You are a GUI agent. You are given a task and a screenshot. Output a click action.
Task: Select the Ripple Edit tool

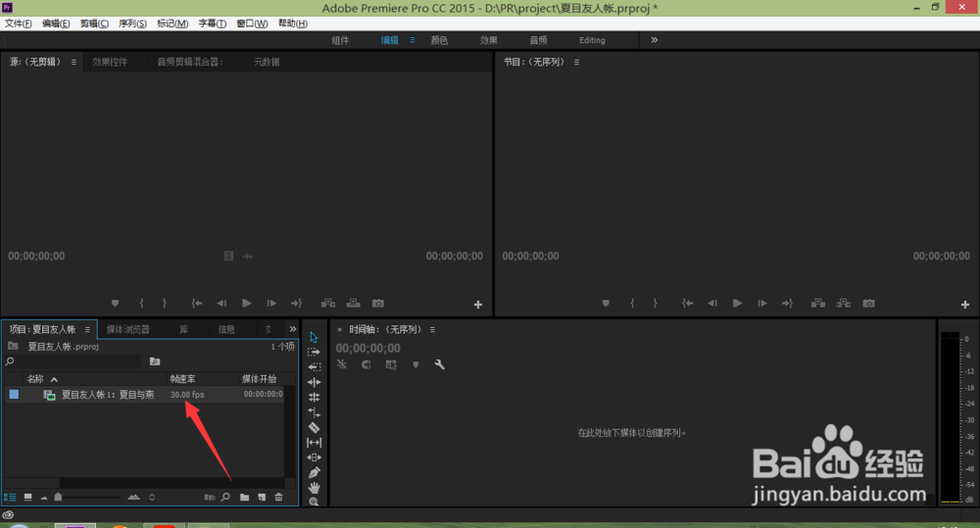pos(314,382)
